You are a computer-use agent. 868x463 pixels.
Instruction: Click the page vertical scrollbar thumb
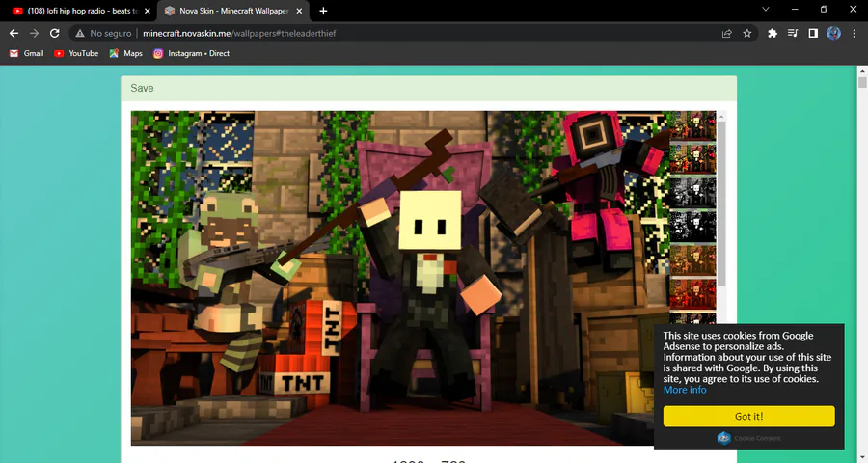862,83
